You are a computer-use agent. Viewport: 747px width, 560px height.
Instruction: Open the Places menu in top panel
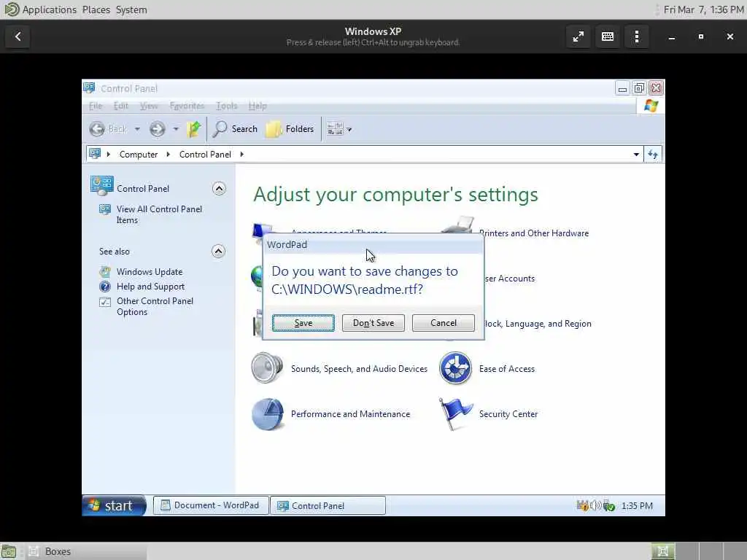96,9
